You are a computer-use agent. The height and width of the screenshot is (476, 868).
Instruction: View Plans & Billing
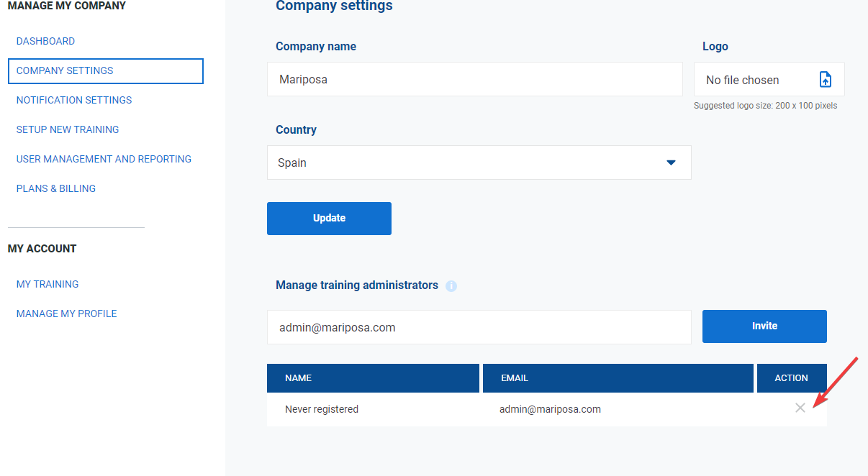[x=56, y=188]
